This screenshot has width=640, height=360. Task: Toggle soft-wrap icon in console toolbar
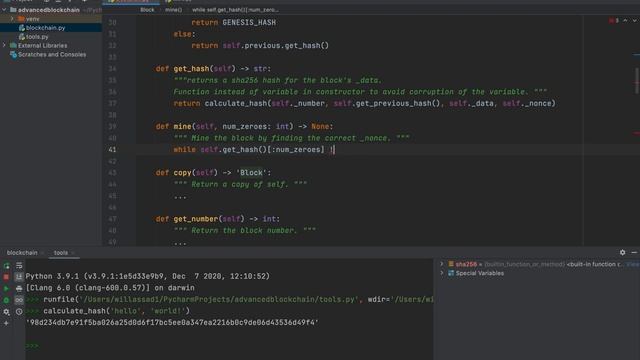(x=19, y=266)
